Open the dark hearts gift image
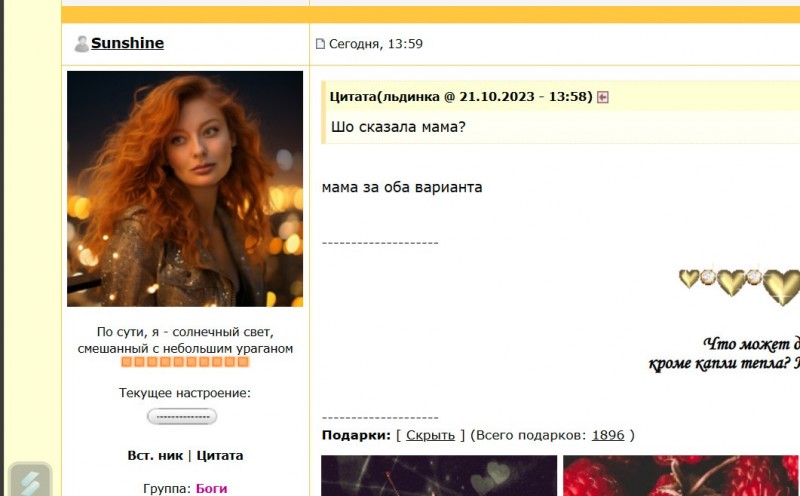This screenshot has height=496, width=800. coord(439,476)
